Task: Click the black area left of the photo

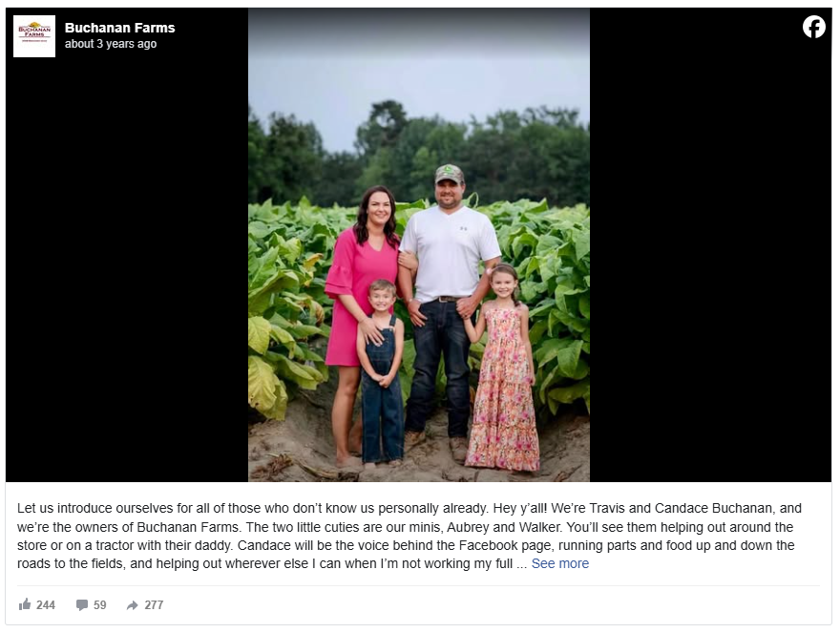Action: (127, 268)
